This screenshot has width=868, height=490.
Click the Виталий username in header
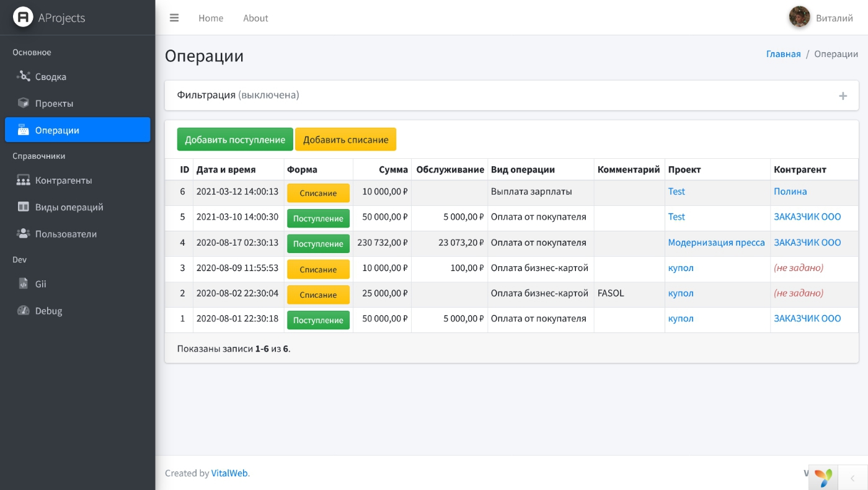point(835,18)
